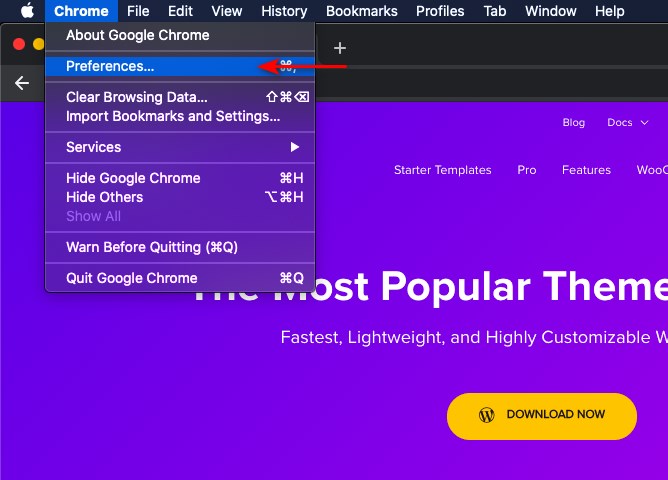The image size is (668, 480).
Task: Choose Import Bookmarks and Settings…
Action: click(x=180, y=116)
